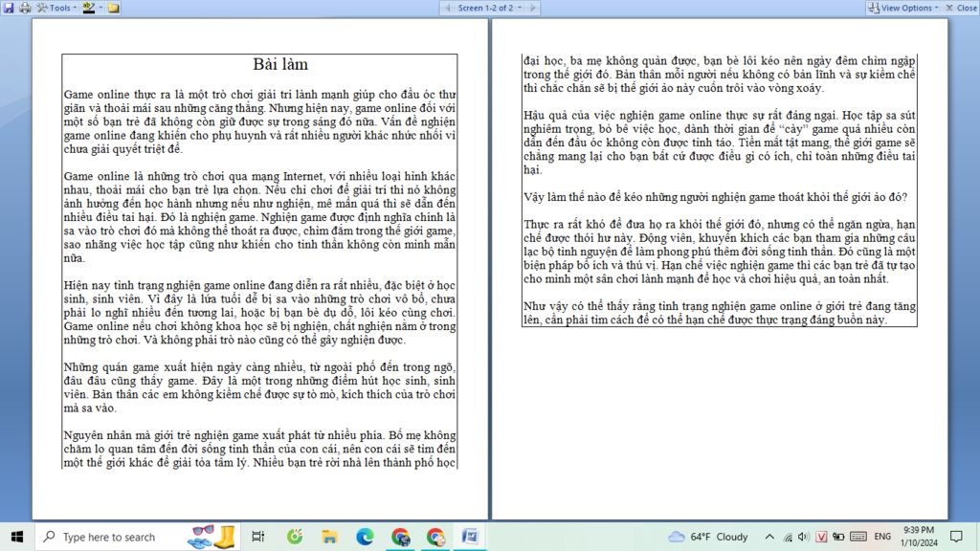Click the paragraph starting "Thực ra rất khó để đưa họ"
This screenshot has height=551, width=980.
tap(720, 252)
